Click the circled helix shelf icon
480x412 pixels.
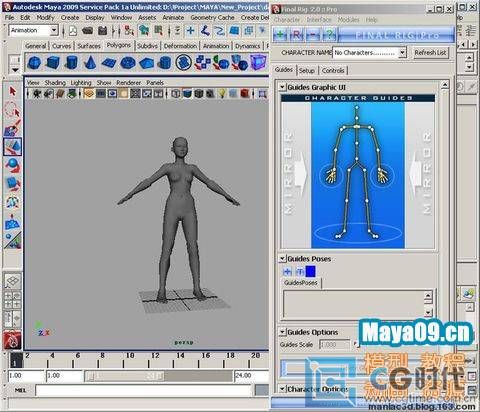point(183,62)
